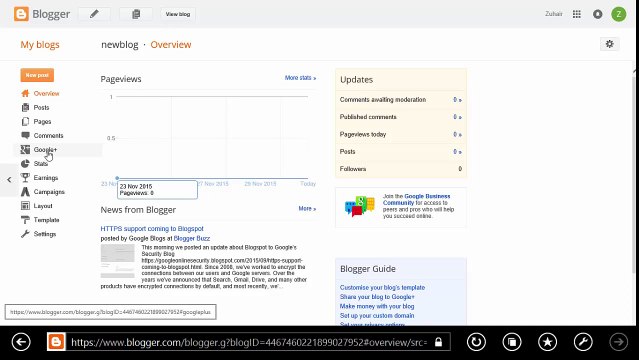Click the Pages icon in sidebar
The width and height of the screenshot is (639, 360).
pyautogui.click(x=25, y=121)
